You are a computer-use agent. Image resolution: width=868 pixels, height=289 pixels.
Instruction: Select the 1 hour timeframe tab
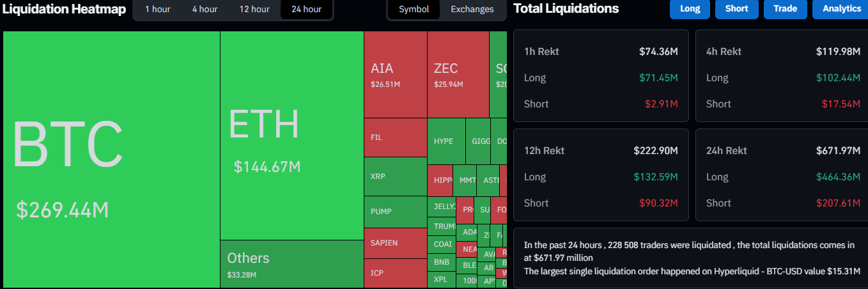[157, 9]
